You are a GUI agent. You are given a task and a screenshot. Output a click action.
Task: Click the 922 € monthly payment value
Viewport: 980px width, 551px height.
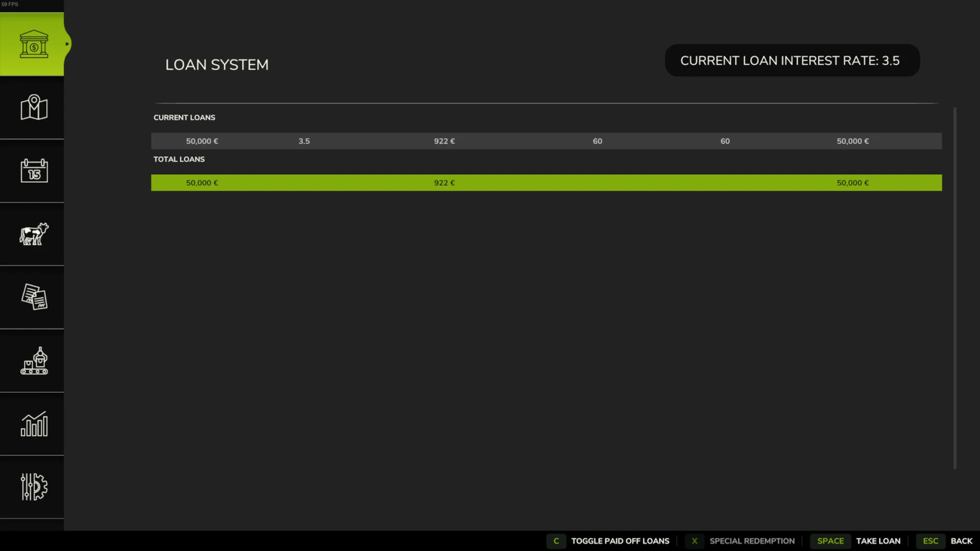click(444, 141)
